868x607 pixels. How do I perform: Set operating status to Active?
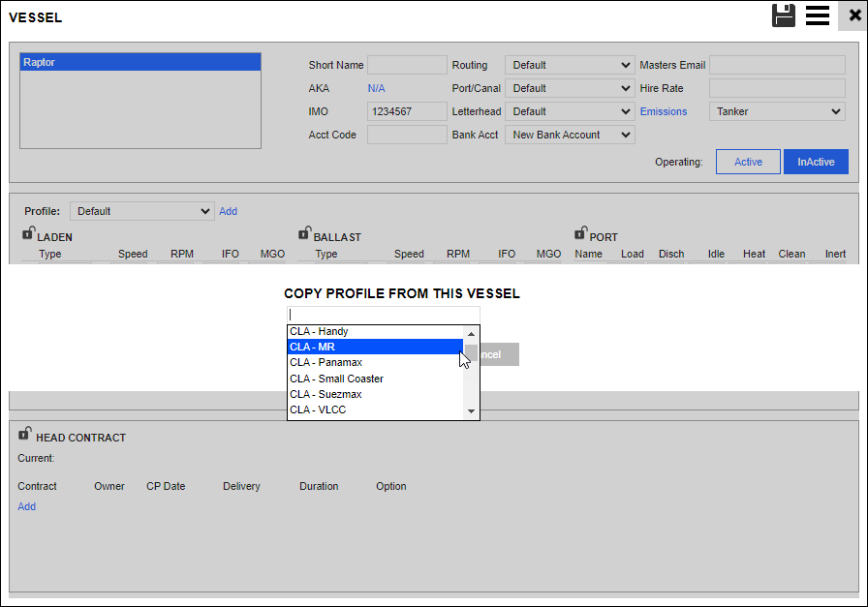coord(748,162)
